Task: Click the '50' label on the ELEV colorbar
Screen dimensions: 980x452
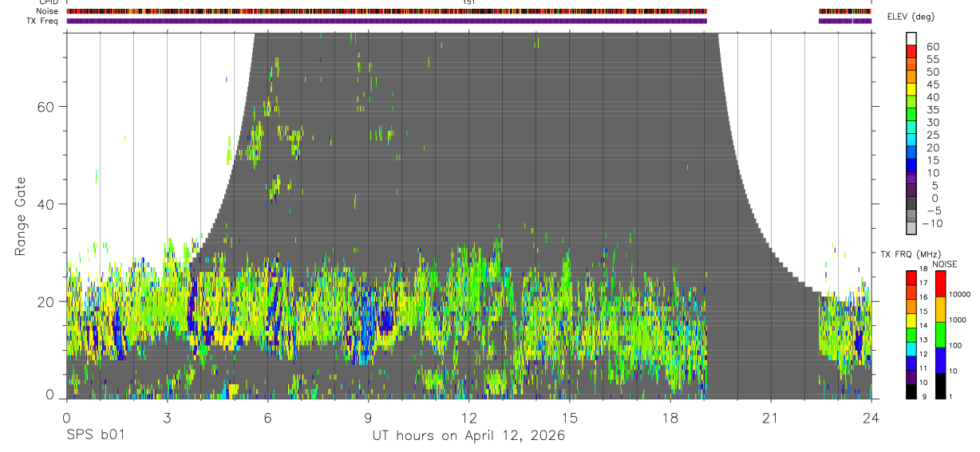Action: coord(932,72)
